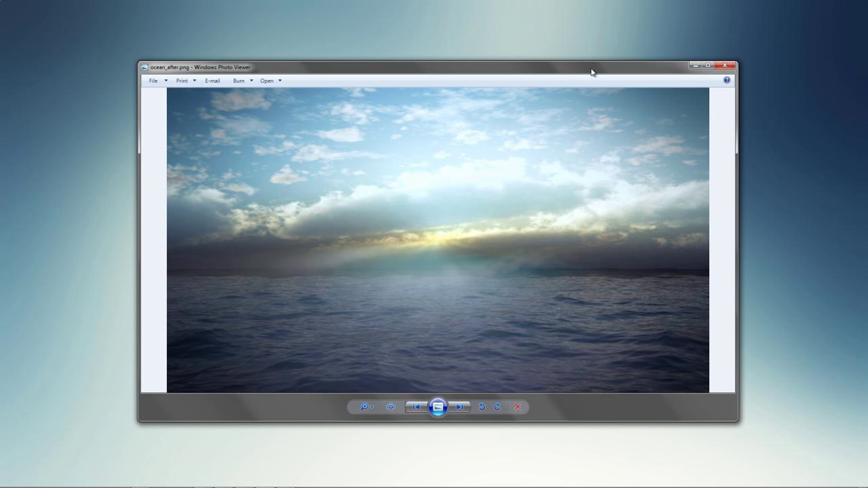This screenshot has height=488, width=868.
Task: Open the Print menu
Action: tap(182, 81)
